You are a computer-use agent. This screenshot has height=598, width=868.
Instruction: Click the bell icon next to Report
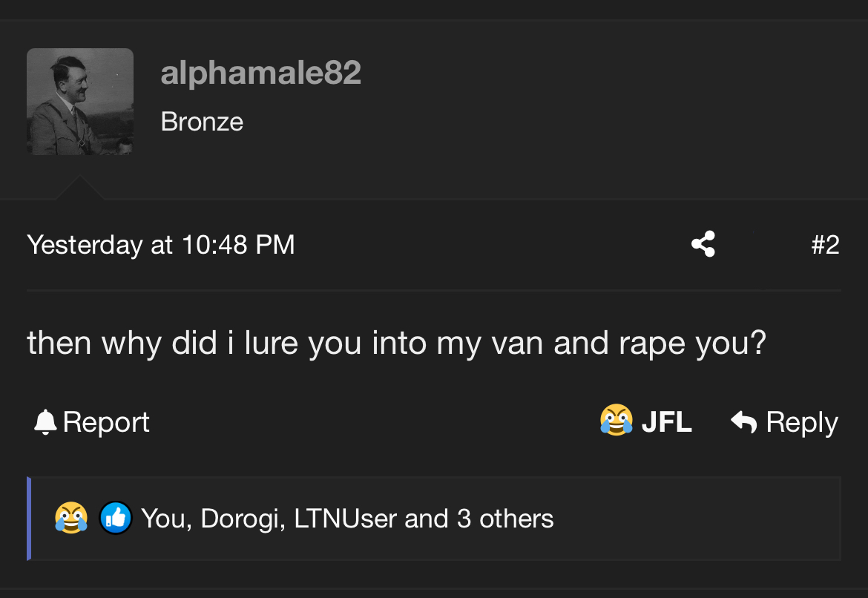[x=45, y=422]
